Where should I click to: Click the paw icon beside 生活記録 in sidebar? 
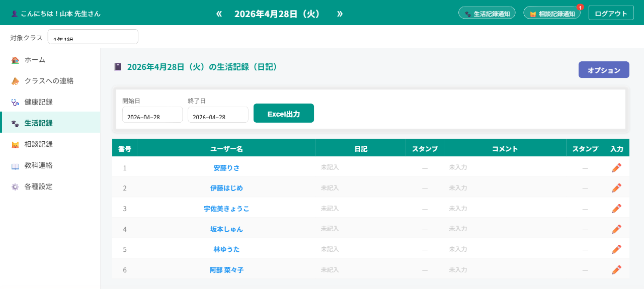(x=15, y=123)
